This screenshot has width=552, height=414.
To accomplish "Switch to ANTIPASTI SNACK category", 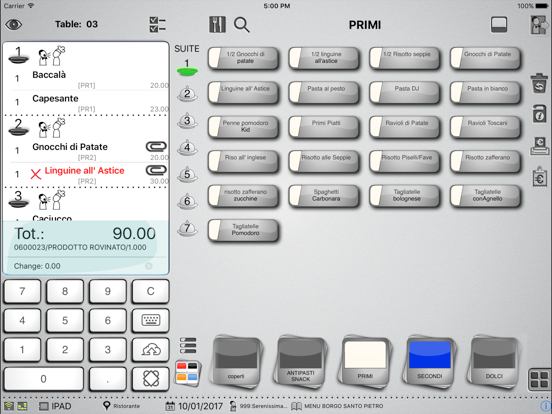I will click(301, 362).
